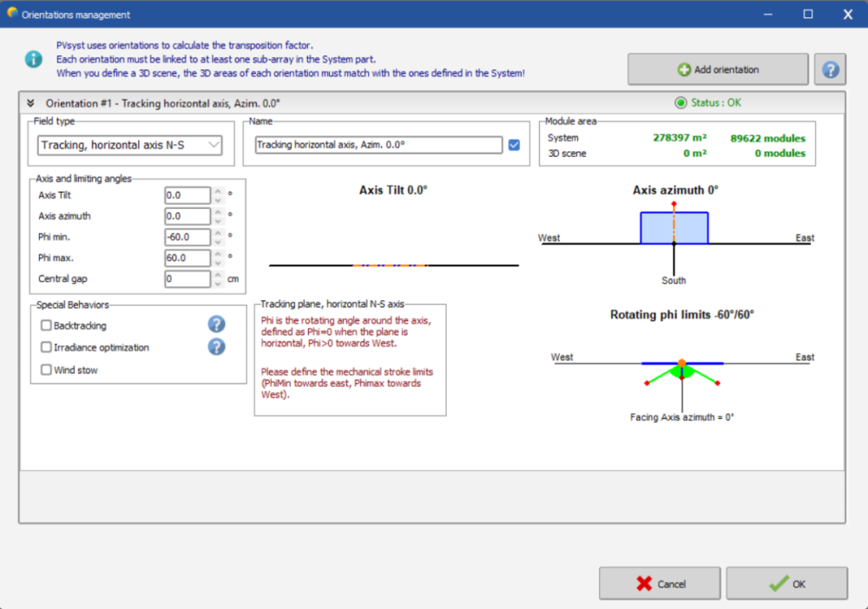The width and height of the screenshot is (868, 609).
Task: Enable the Wind stow option
Action: (x=46, y=370)
